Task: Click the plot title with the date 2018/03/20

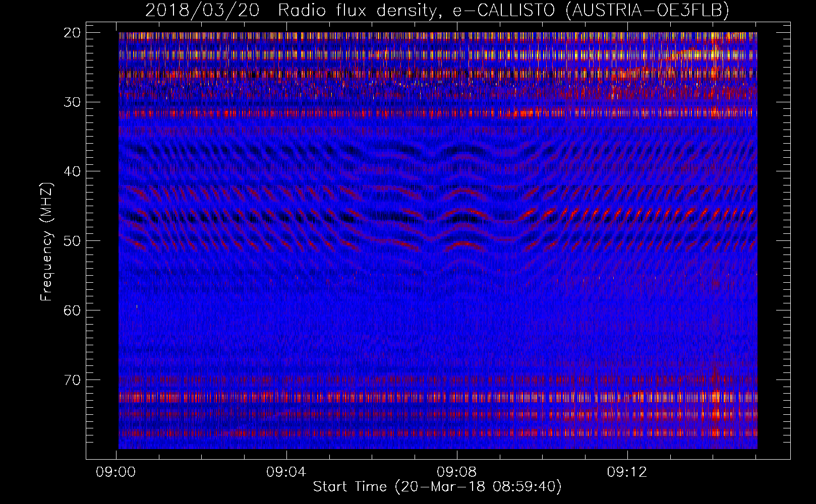Action: (x=437, y=11)
